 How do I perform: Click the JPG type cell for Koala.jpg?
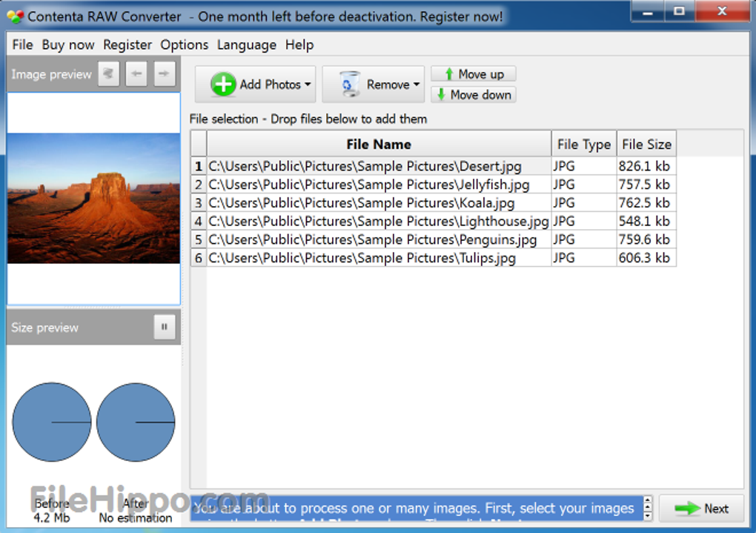[x=584, y=203]
